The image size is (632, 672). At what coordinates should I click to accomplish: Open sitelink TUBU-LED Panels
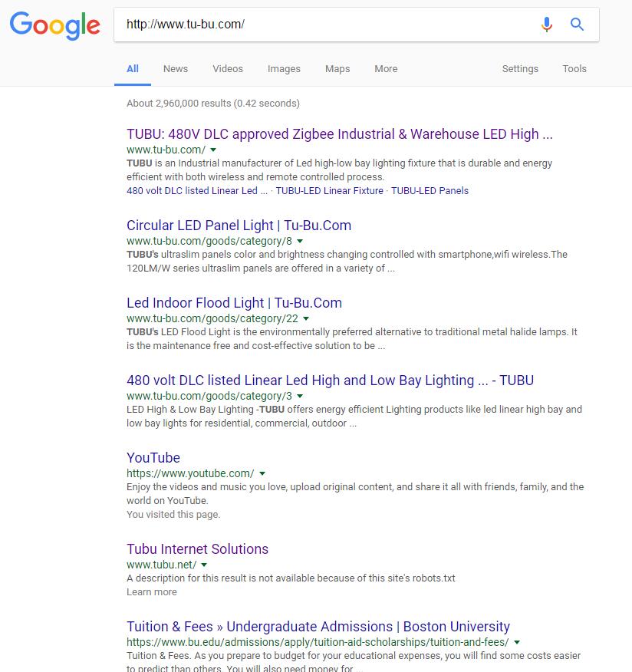[430, 191]
